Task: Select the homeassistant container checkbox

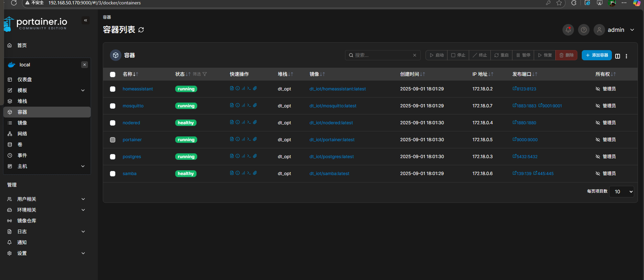Action: coord(113,89)
